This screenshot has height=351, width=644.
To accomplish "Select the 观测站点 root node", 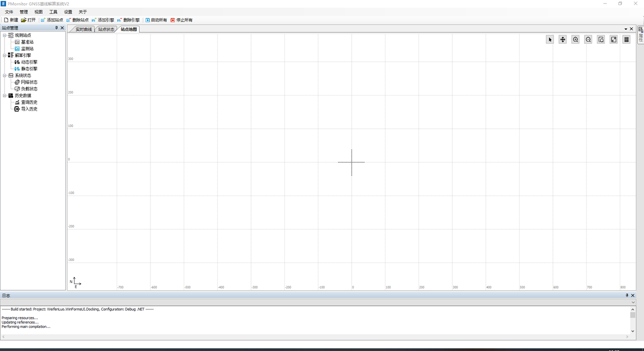I will point(23,35).
